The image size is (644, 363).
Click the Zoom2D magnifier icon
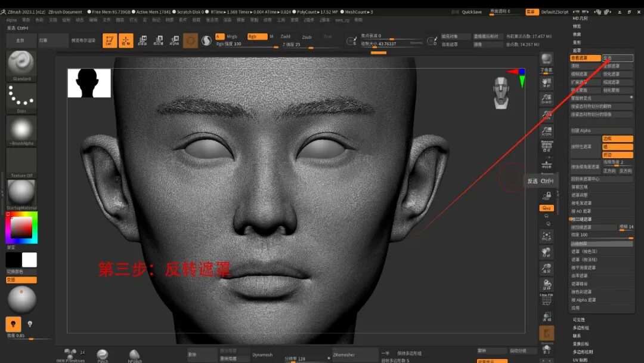[547, 99]
